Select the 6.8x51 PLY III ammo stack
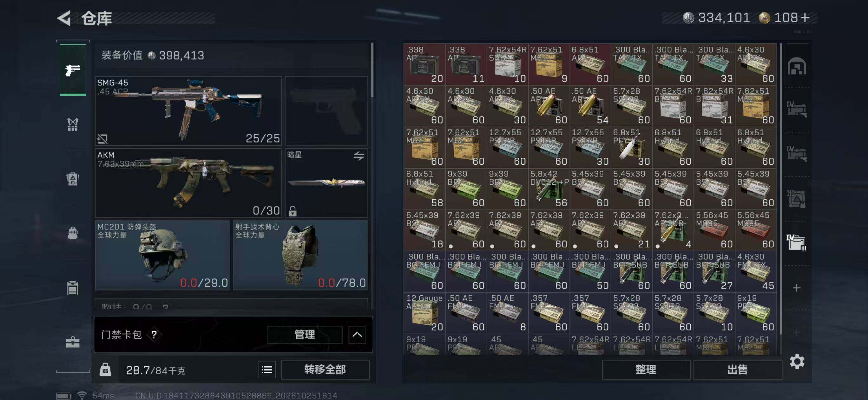Viewport: 868px width, 400px height. point(631,147)
